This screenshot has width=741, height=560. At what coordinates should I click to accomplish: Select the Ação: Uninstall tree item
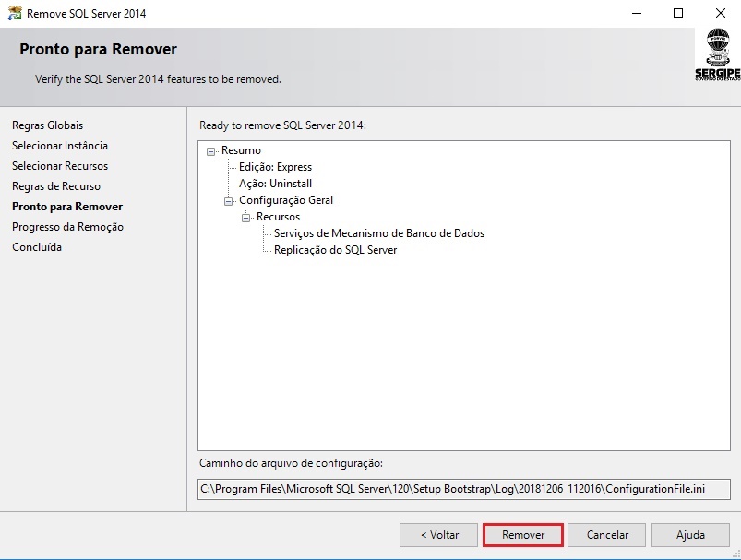275,184
